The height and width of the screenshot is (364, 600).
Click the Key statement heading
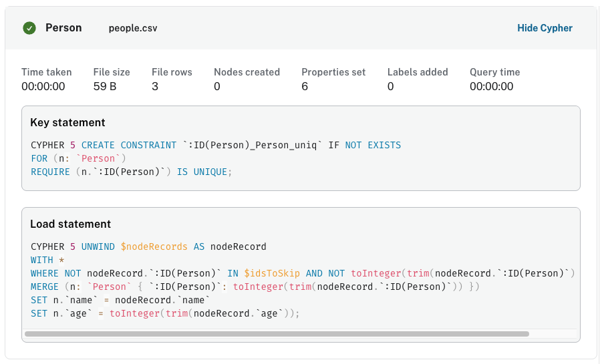(x=67, y=123)
